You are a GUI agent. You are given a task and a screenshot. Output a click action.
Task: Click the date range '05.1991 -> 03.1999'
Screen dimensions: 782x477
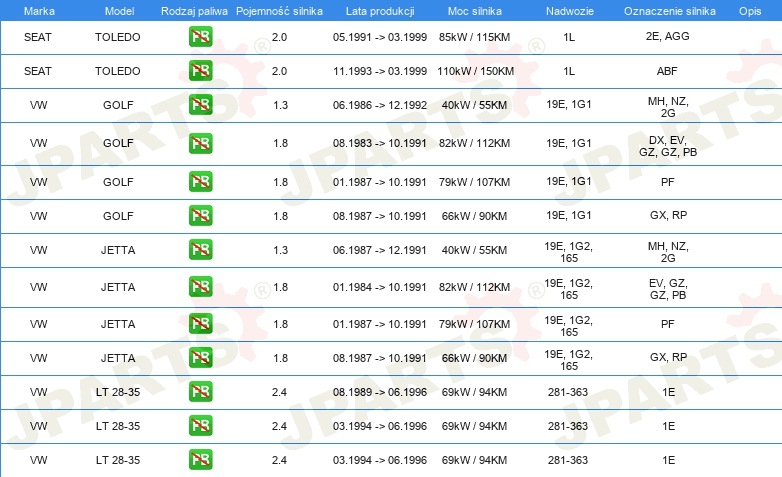pos(380,37)
